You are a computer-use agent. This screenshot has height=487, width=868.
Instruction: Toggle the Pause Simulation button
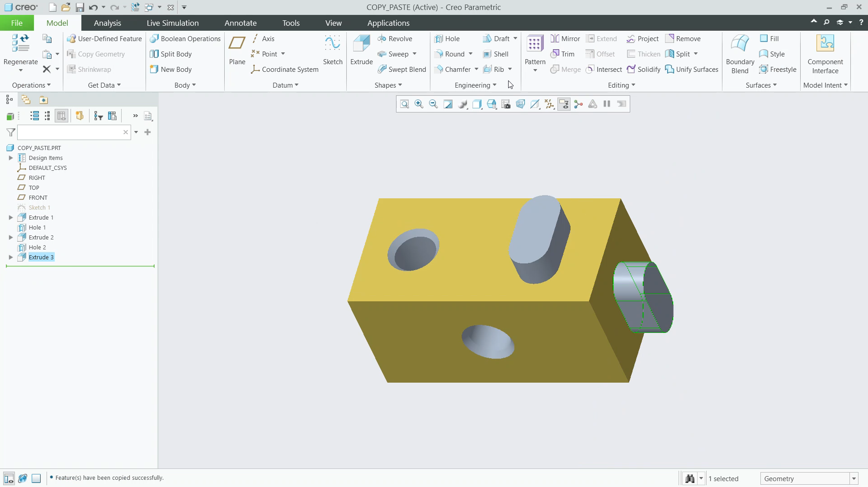(607, 104)
